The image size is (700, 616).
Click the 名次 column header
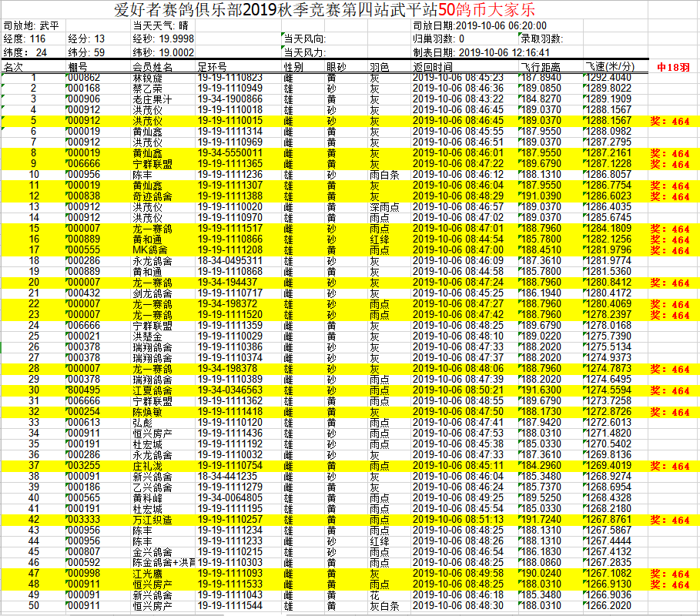13,67
